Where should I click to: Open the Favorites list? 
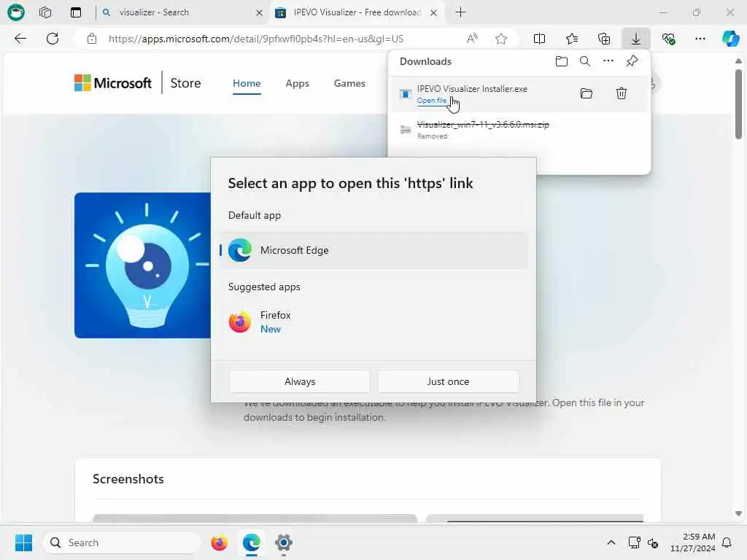pyautogui.click(x=572, y=39)
